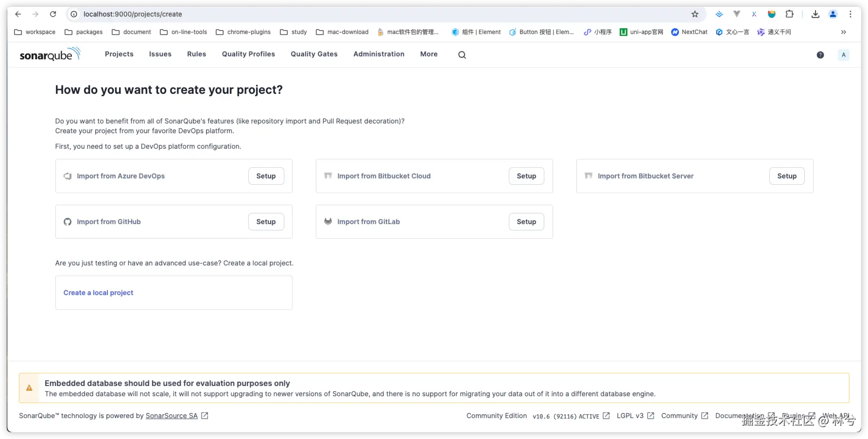
Task: Open the Rules navigation item
Action: (197, 54)
